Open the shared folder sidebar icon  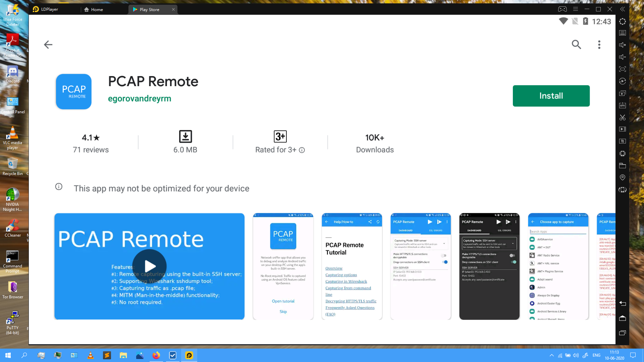623,166
